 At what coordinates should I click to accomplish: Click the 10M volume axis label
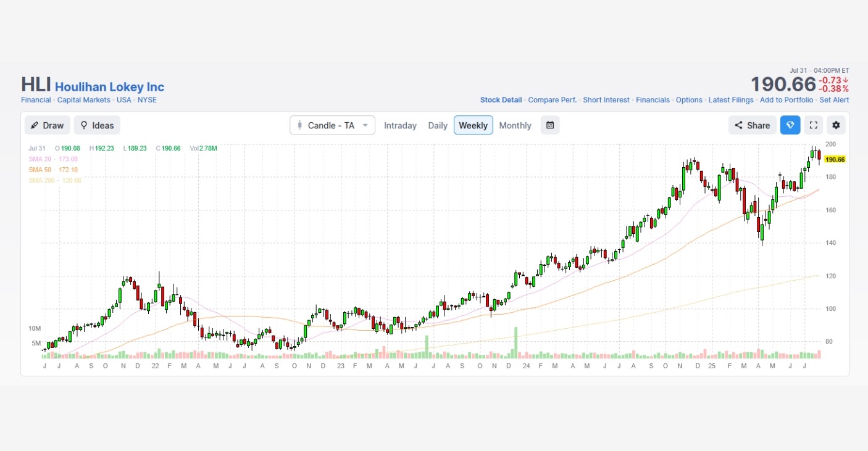(35, 328)
